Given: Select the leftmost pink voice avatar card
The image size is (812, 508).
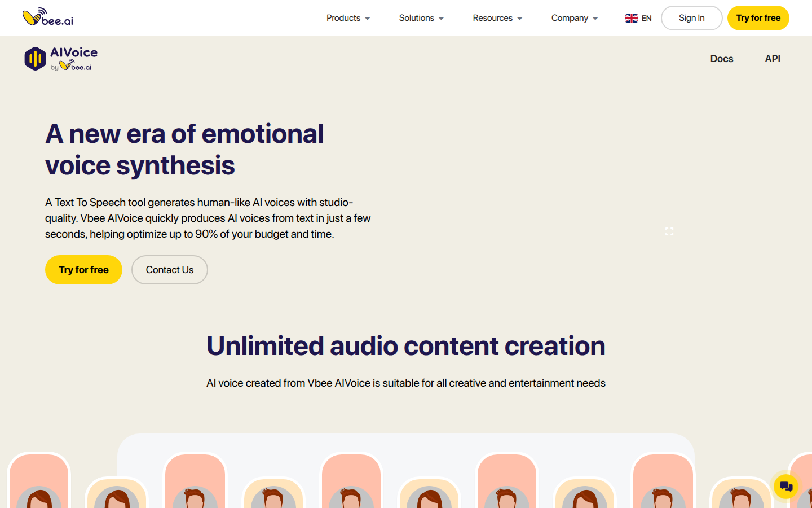Looking at the screenshot, I should coord(39,481).
